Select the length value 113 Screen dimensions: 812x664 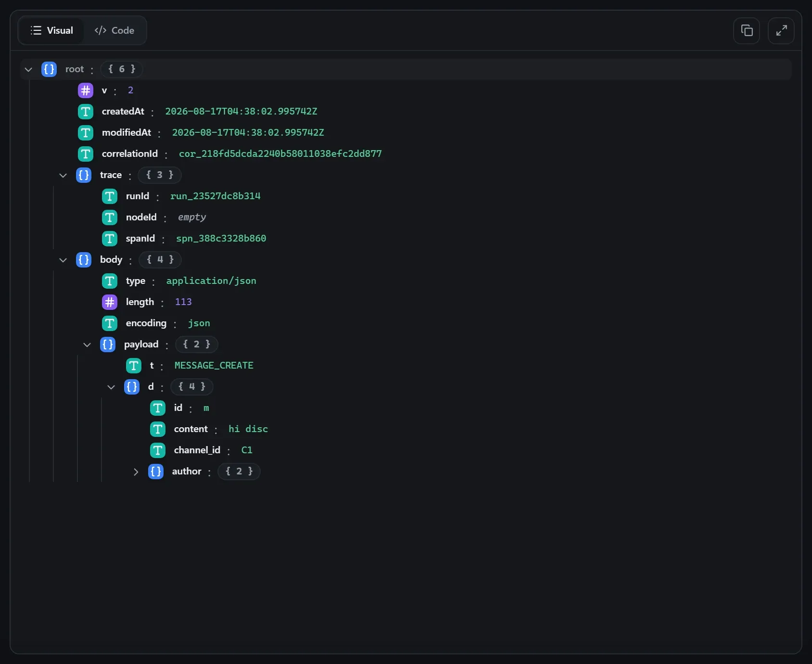(x=183, y=302)
